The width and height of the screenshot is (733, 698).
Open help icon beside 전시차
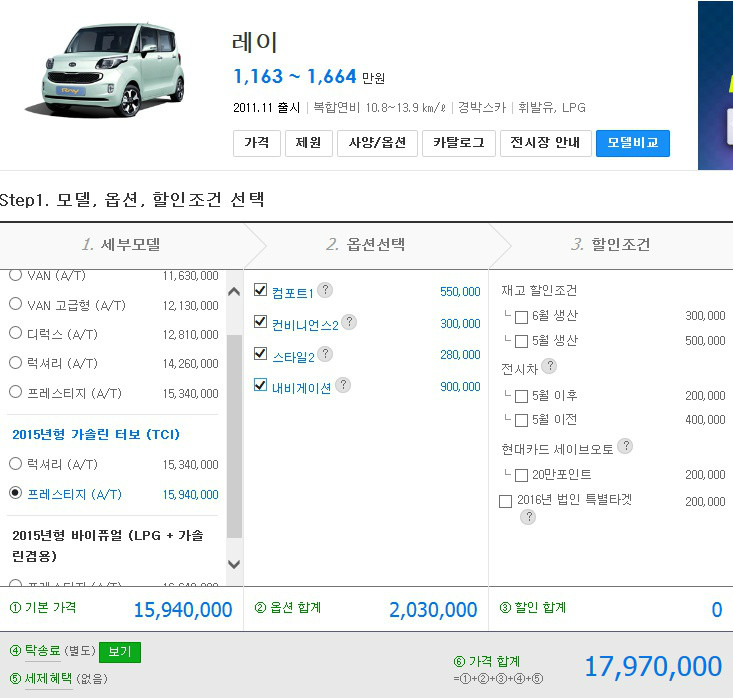(550, 366)
